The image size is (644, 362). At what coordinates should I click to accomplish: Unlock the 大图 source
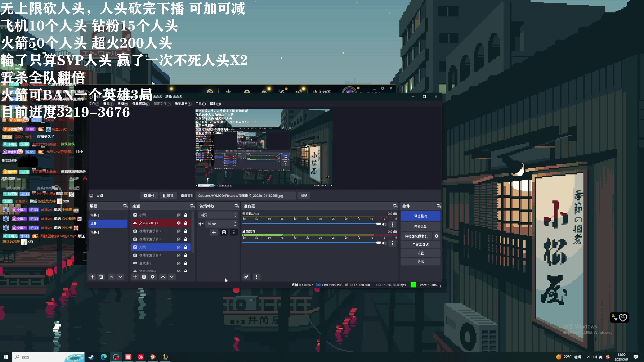pos(185,247)
